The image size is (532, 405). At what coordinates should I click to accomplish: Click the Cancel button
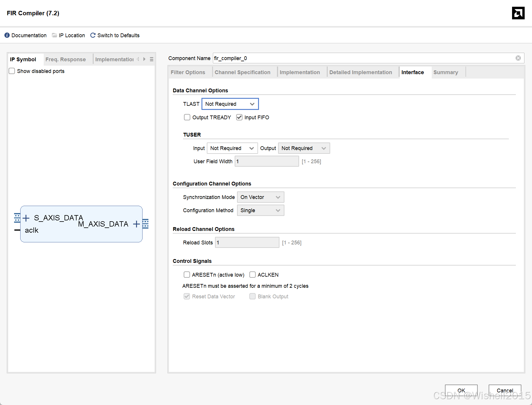505,391
